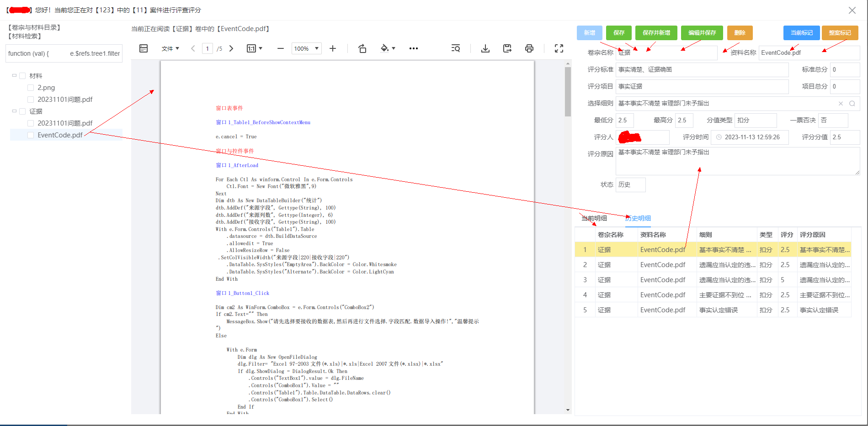This screenshot has height=426, width=868.
Task: Click the 细则 column header
Action: pos(726,235)
